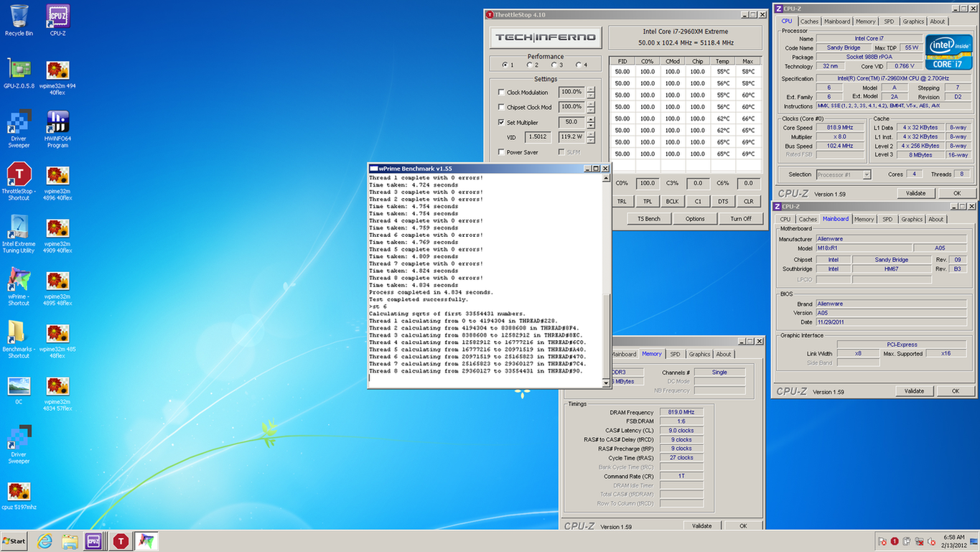
Task: Open the wpime32m 4834 57flex image
Action: pyautogui.click(x=57, y=393)
